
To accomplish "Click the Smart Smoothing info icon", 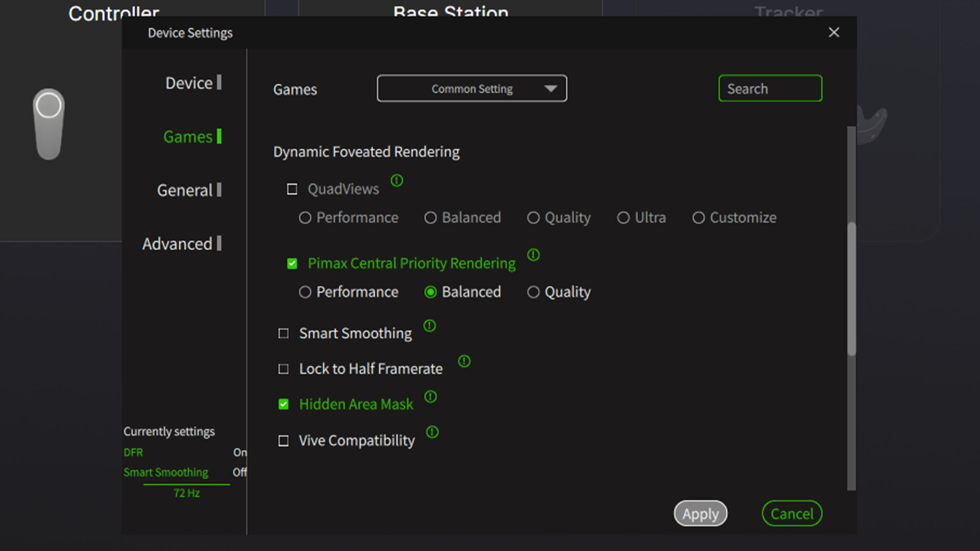I will pyautogui.click(x=430, y=326).
